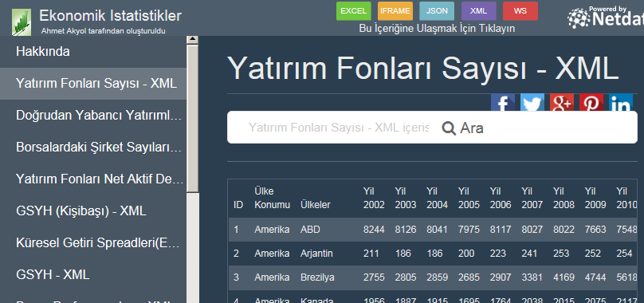Click the 2755 value in Brezilya row
644x303 pixels.
click(374, 277)
